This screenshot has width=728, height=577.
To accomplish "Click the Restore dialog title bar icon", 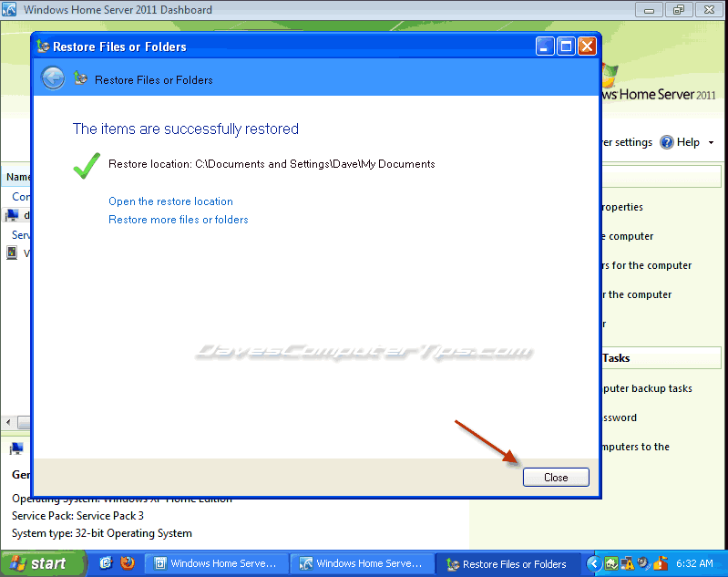I will tap(43, 46).
